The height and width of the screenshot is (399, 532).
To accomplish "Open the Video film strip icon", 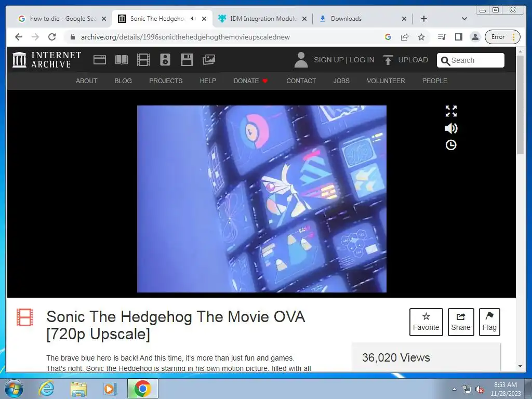I will (x=143, y=60).
